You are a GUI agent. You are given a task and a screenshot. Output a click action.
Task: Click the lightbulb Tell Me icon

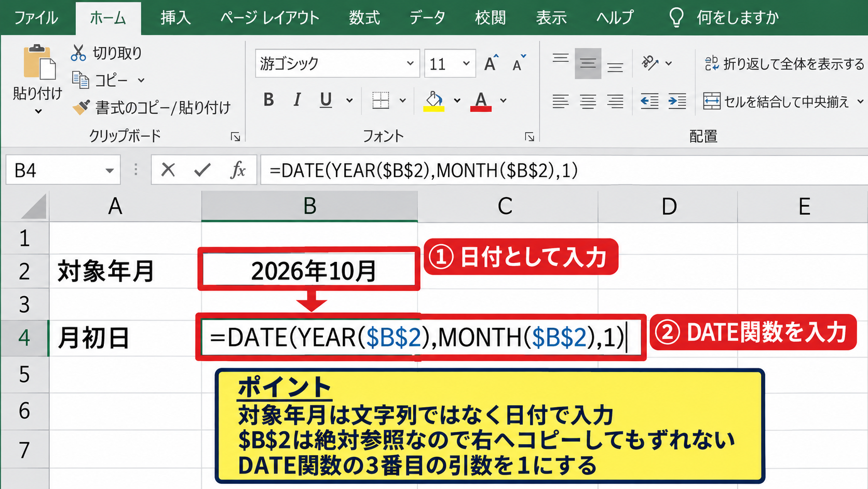pos(676,18)
